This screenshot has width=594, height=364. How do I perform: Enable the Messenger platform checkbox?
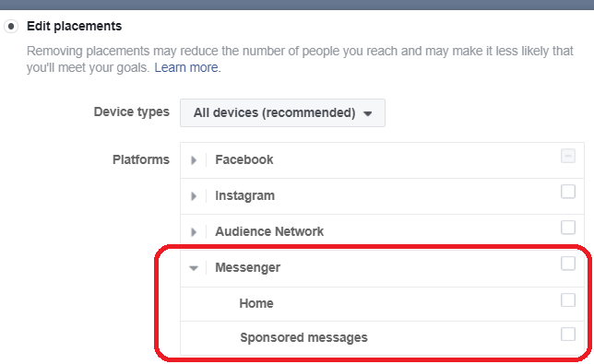coord(568,264)
